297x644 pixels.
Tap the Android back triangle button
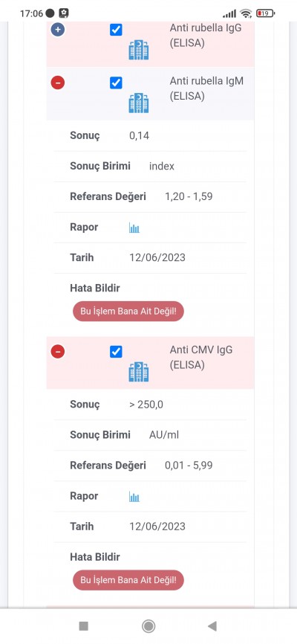tap(212, 626)
